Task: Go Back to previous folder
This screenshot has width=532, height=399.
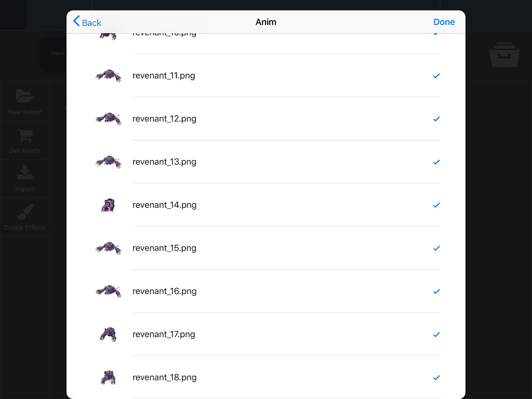Action: pos(87,22)
